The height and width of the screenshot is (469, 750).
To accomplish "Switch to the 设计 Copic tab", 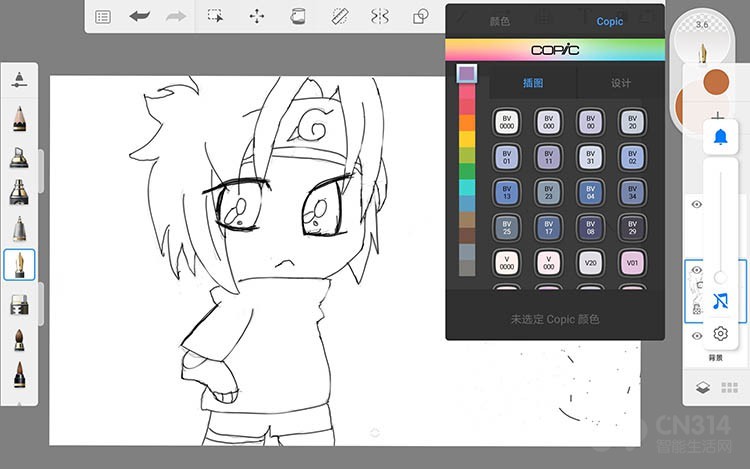I will [621, 83].
